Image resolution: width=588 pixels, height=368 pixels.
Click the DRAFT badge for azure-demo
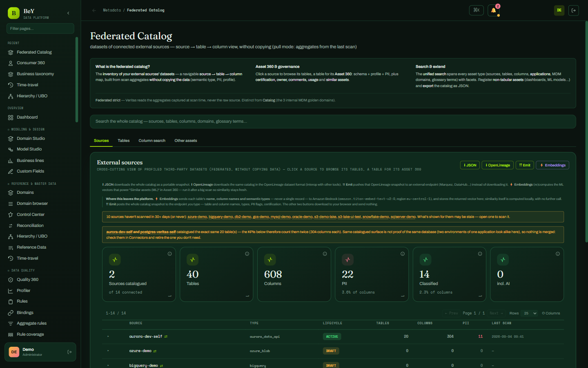[331, 351]
